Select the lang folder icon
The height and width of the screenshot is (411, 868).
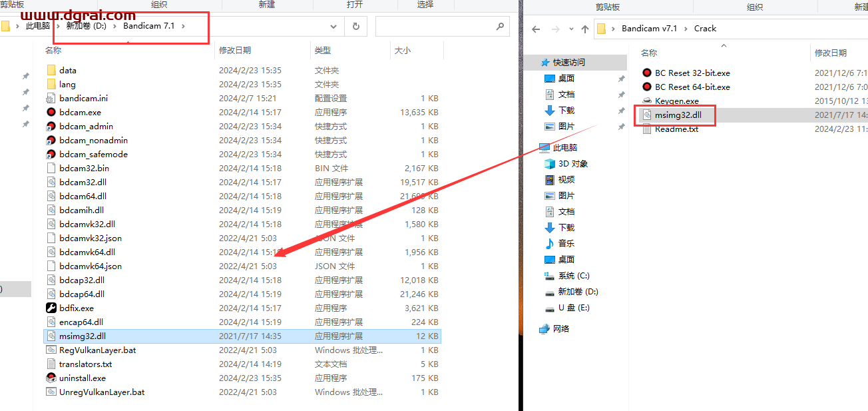point(51,84)
